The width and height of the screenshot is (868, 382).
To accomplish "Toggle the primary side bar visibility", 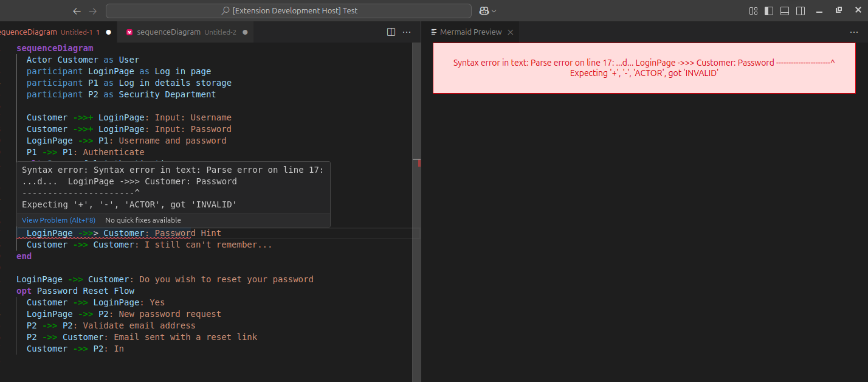I will pyautogui.click(x=769, y=10).
